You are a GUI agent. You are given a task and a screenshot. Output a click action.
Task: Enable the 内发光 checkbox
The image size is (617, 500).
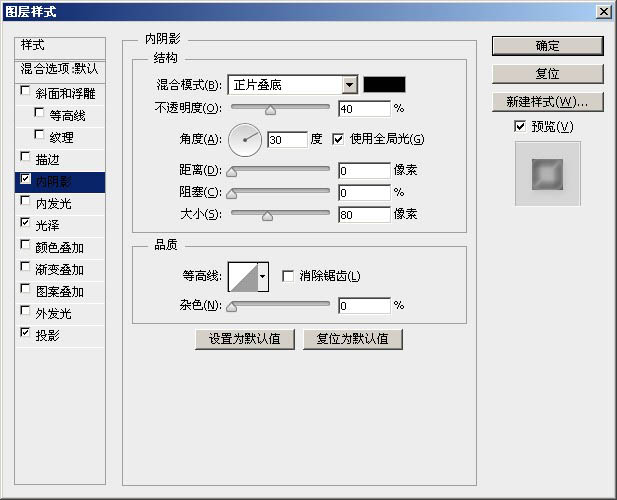click(25, 201)
